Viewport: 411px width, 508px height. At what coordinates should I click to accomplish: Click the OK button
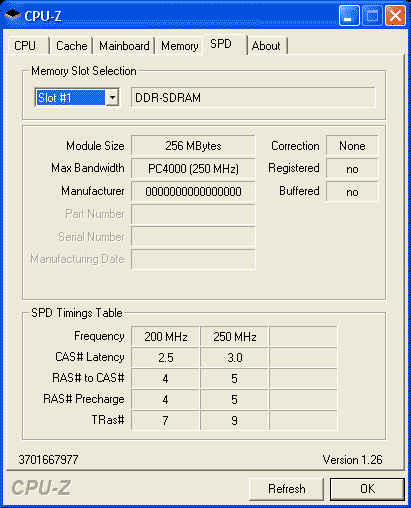367,489
